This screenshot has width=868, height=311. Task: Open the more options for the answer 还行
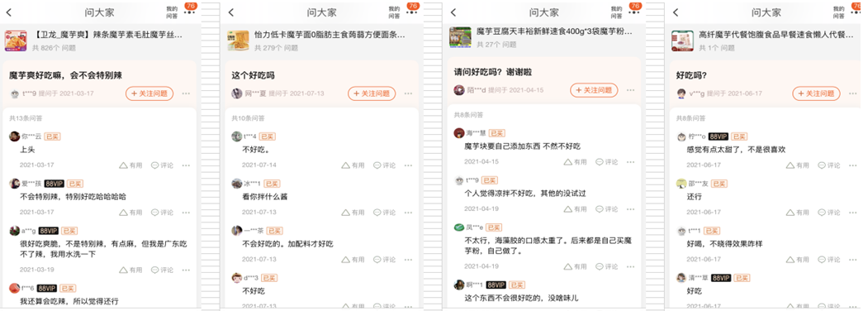coord(852,213)
